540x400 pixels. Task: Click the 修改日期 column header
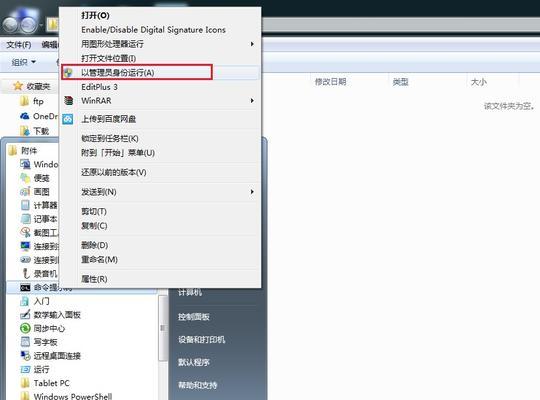coord(330,82)
